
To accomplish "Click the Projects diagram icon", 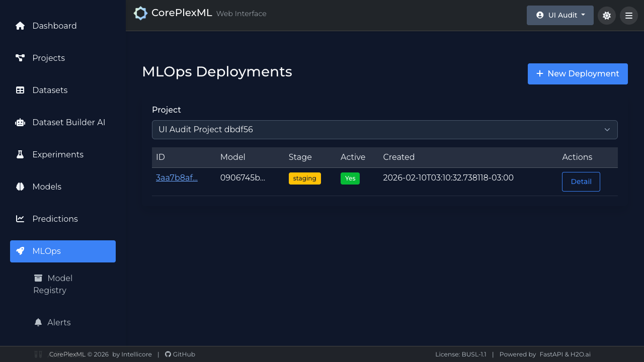I will [20, 58].
